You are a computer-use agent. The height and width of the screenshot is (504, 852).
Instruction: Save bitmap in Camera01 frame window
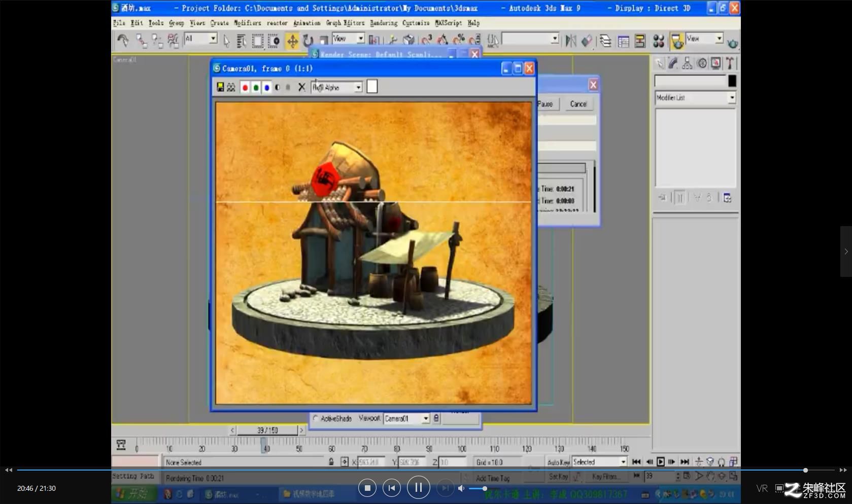[220, 87]
